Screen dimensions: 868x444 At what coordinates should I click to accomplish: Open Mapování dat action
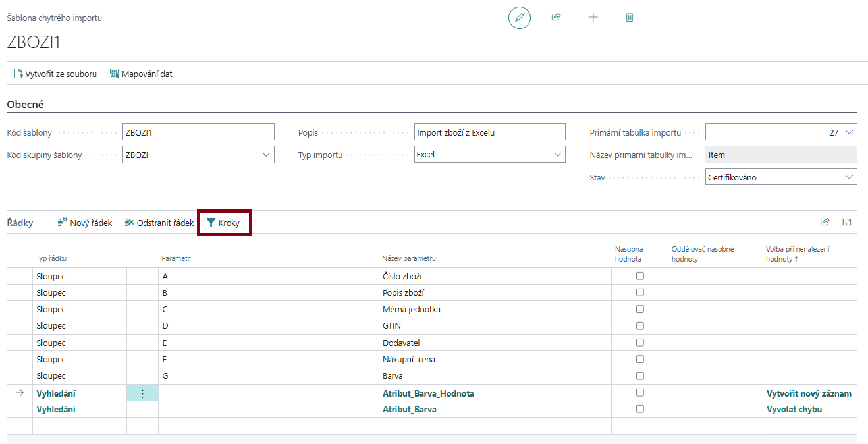pyautogui.click(x=141, y=74)
